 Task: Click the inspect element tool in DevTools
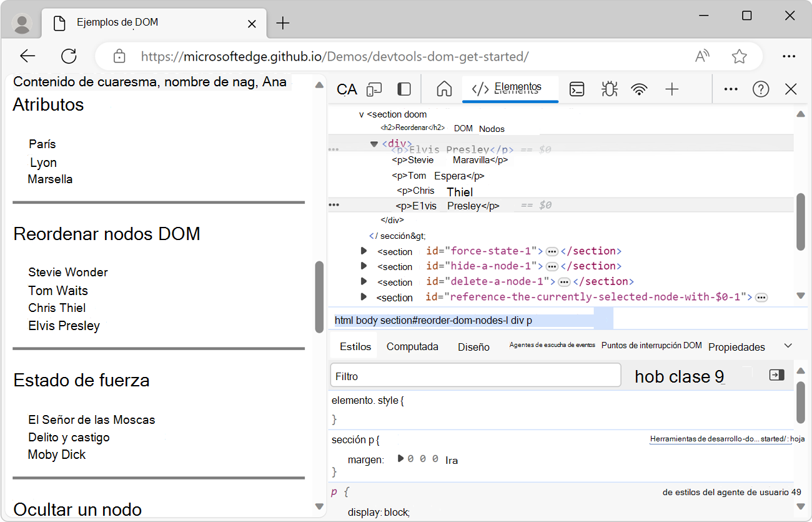(347, 89)
